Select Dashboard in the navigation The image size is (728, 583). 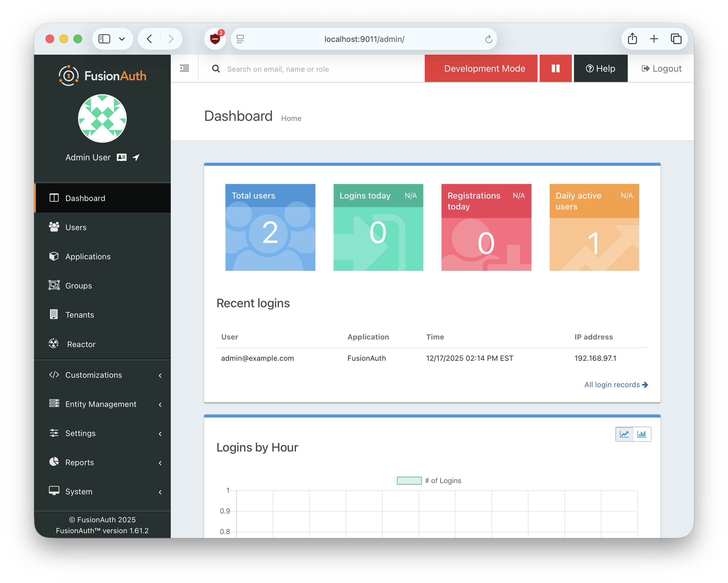pyautogui.click(x=85, y=198)
